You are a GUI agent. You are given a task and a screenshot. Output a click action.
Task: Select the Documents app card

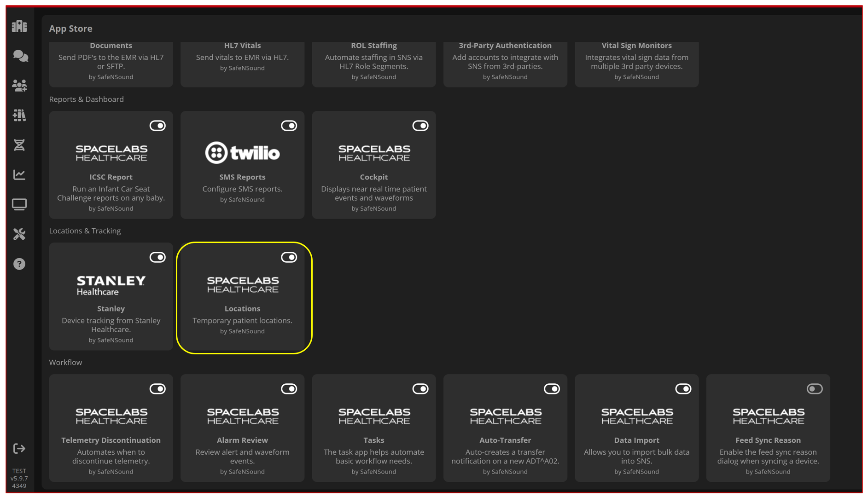click(111, 64)
